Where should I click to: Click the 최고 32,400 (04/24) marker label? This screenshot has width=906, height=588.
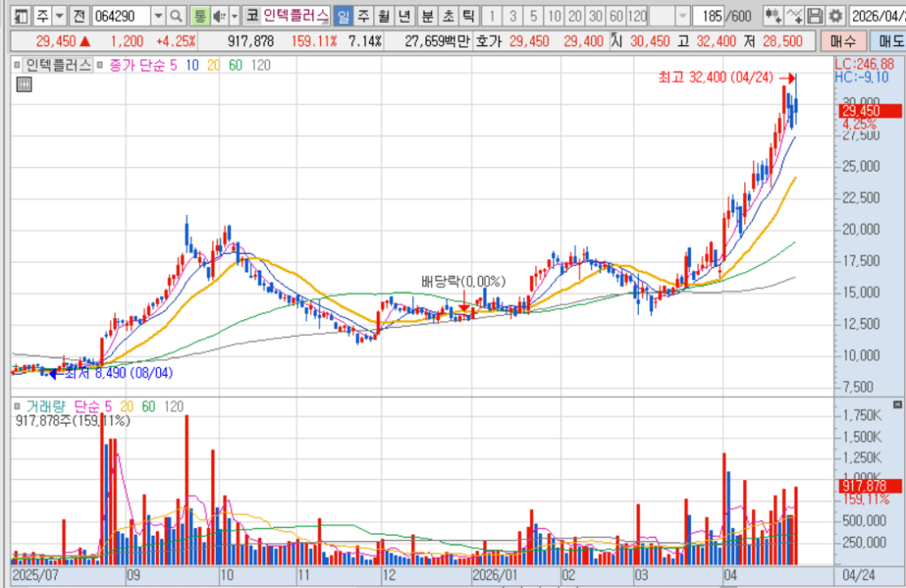(716, 77)
